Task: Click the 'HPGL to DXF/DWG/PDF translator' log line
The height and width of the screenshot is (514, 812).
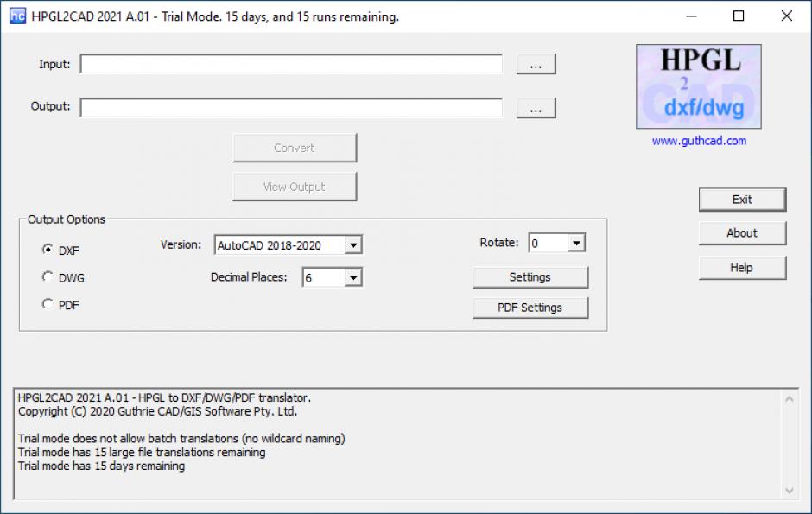Action: [164, 397]
